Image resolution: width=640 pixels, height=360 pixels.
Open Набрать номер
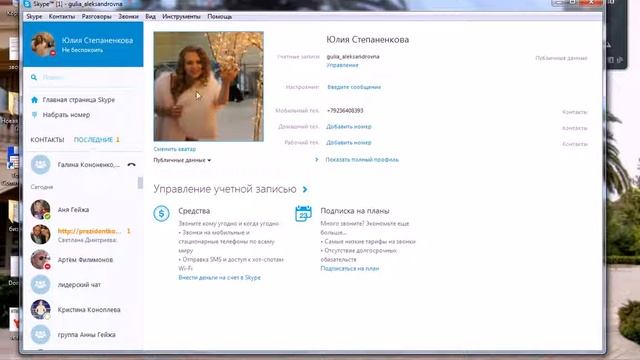tap(67, 115)
